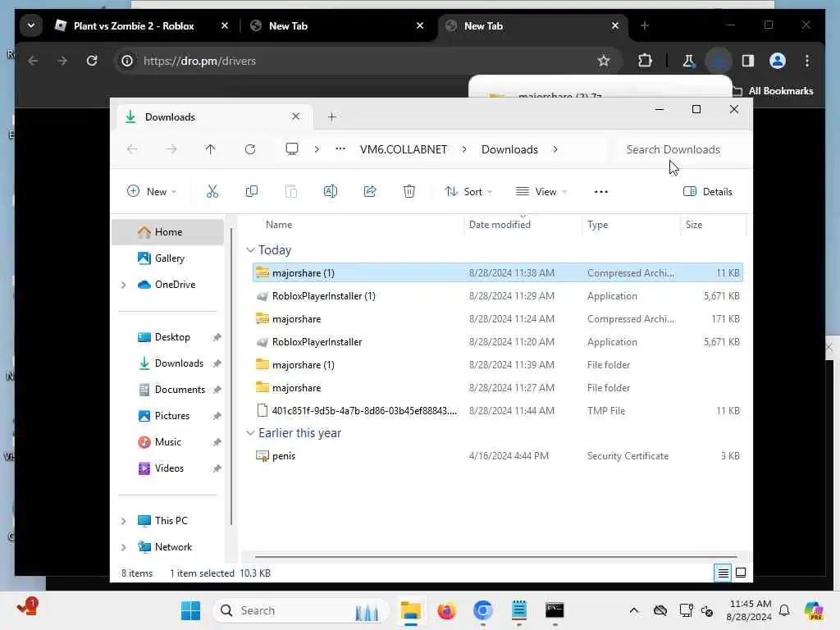Click Explorer's Back navigation arrow

(x=132, y=149)
